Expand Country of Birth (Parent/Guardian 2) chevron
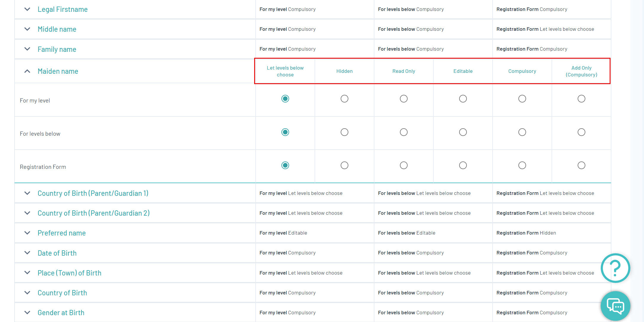Image resolution: width=644 pixels, height=322 pixels. click(27, 213)
